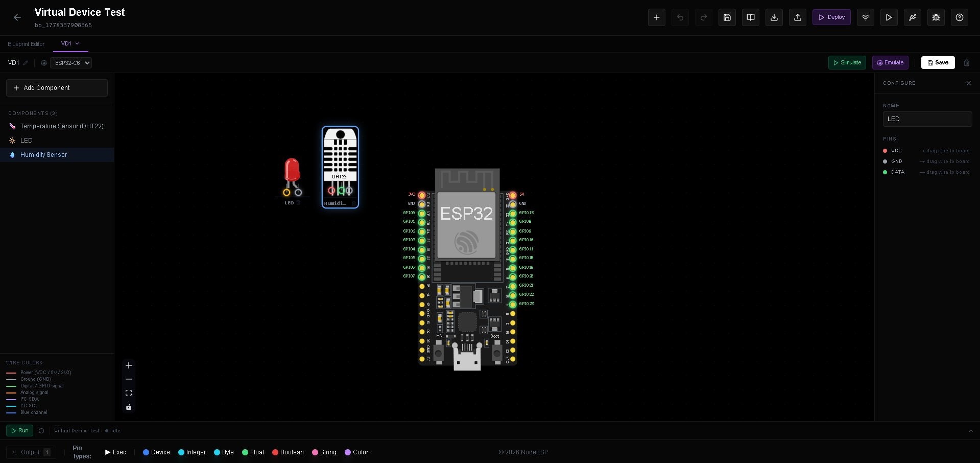Click the trash icon next to Save
Viewport: 980px width, 463px height.
[967, 63]
